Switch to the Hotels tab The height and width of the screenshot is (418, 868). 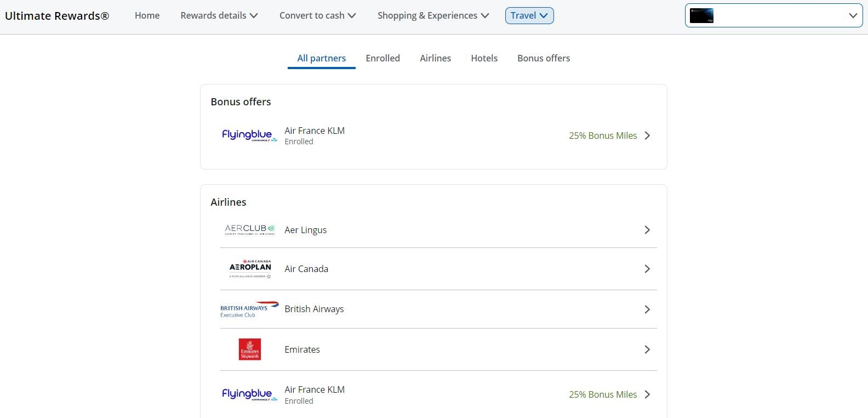coord(484,58)
